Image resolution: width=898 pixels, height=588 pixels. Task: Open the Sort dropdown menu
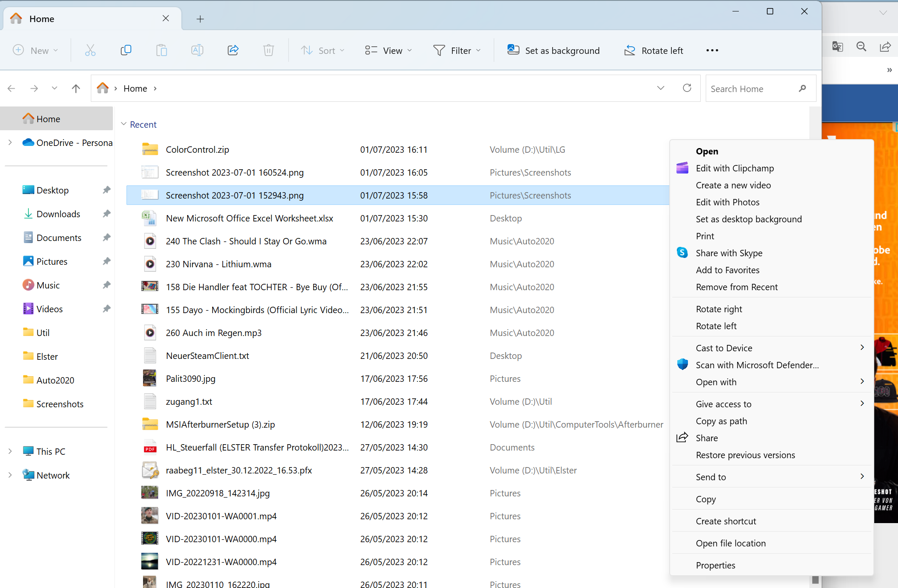pyautogui.click(x=323, y=50)
